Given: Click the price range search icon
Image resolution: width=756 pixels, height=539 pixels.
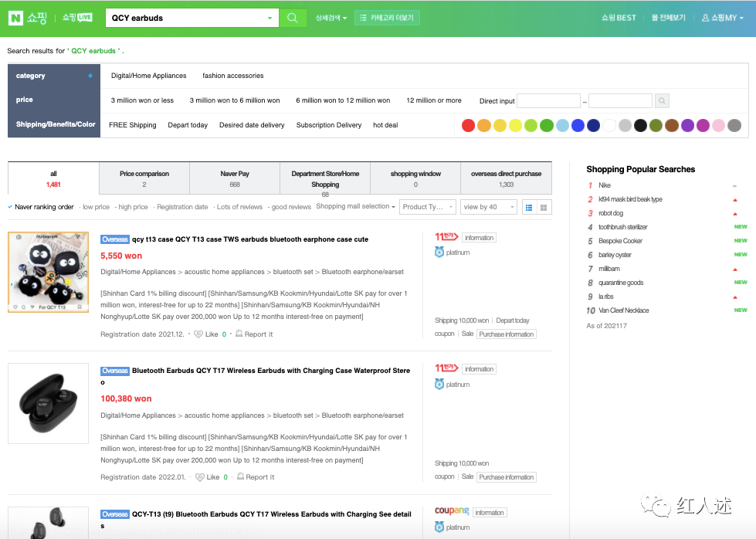Looking at the screenshot, I should tap(662, 100).
